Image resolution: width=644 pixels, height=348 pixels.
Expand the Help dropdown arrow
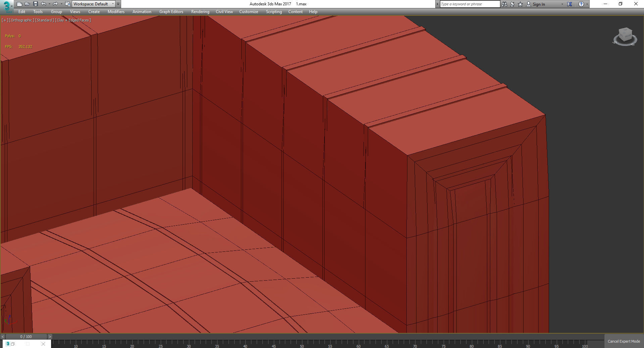pyautogui.click(x=587, y=4)
